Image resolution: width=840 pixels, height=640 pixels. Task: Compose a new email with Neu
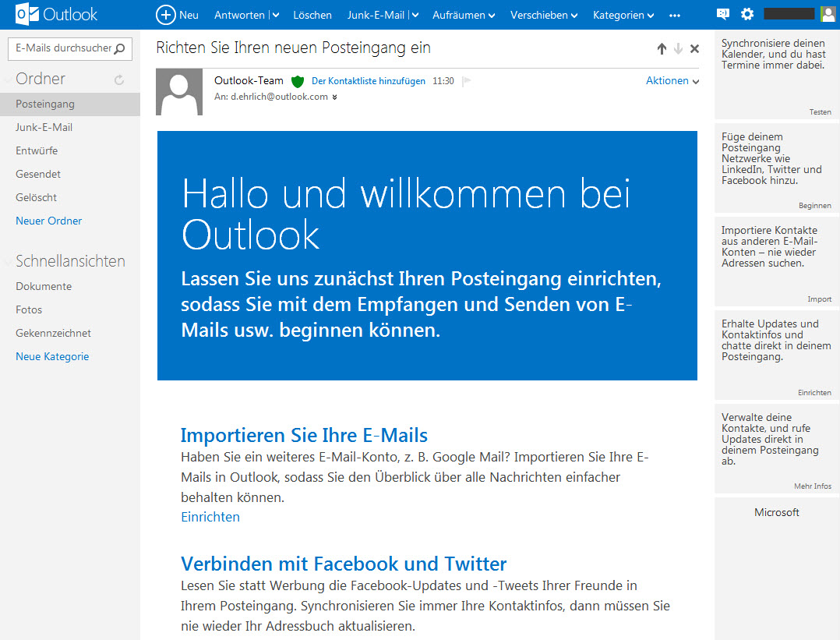pos(177,15)
